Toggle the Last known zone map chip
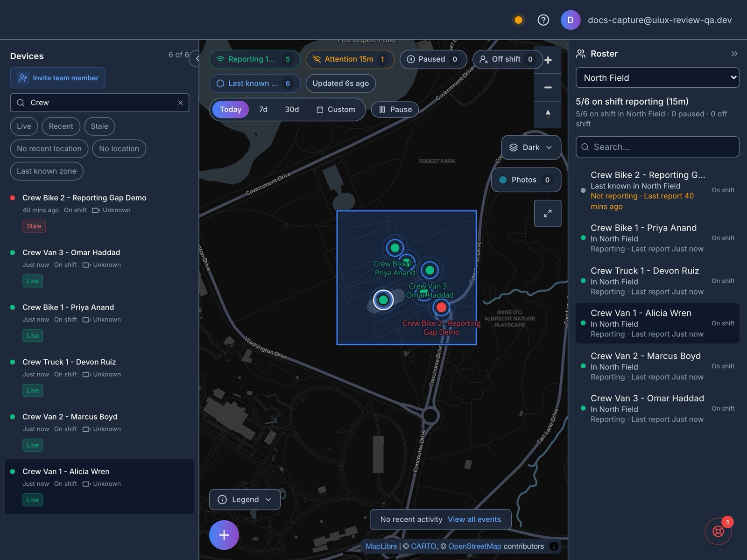The width and height of the screenshot is (747, 560). pyautogui.click(x=255, y=84)
